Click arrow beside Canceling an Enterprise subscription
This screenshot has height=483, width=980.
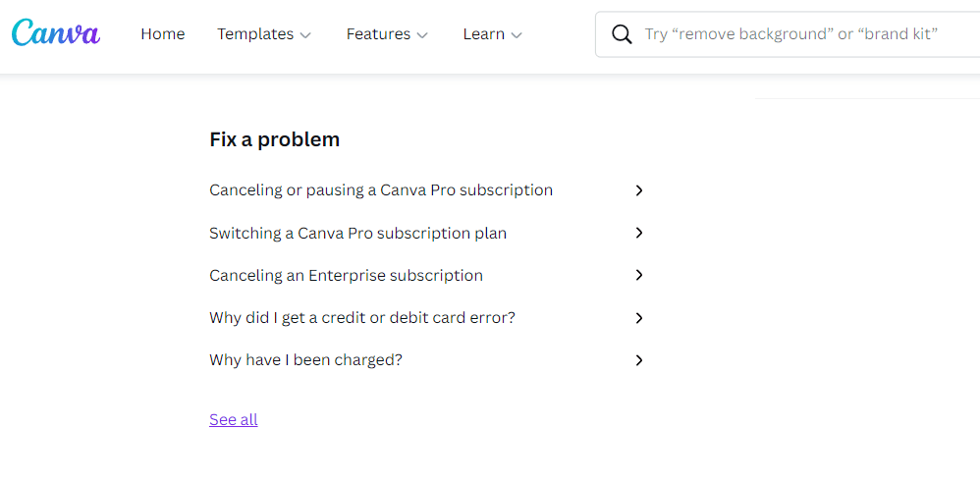coord(639,276)
